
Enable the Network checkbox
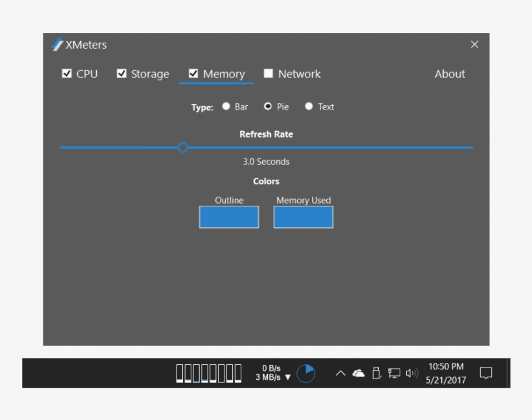point(268,73)
